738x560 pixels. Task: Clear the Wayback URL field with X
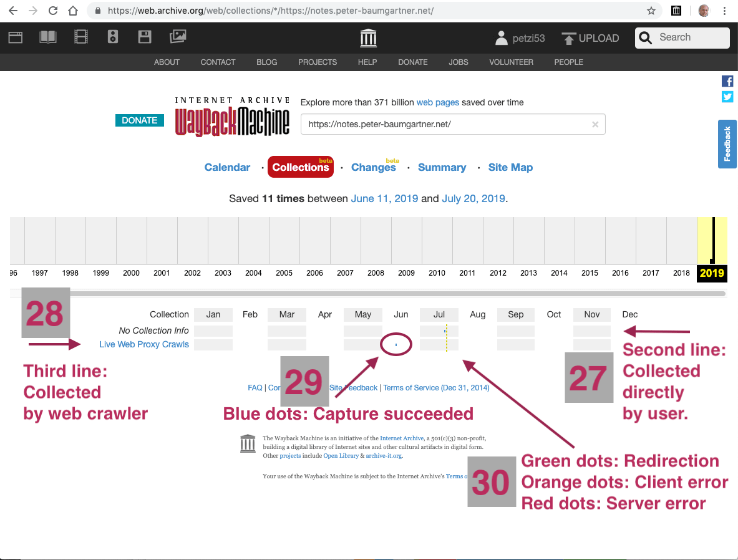point(595,125)
